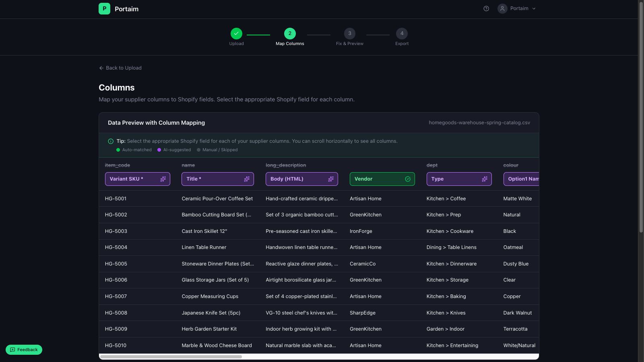Select the Export step indicator

[x=402, y=34]
